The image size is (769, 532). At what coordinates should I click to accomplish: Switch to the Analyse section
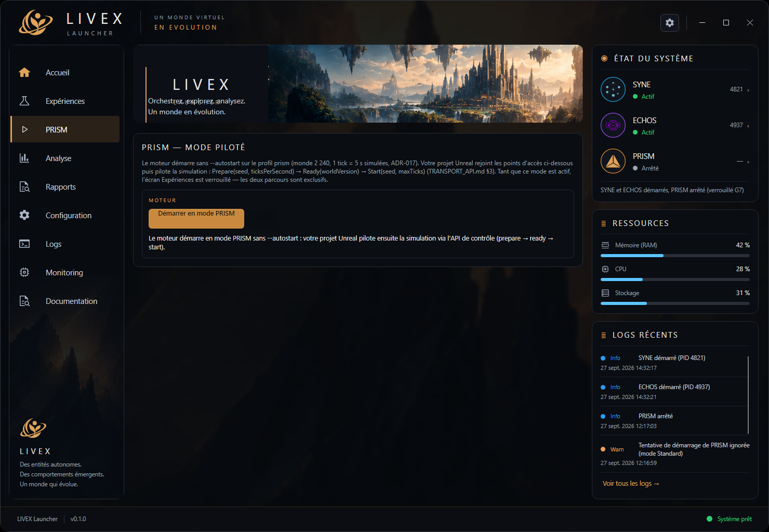tap(65, 158)
